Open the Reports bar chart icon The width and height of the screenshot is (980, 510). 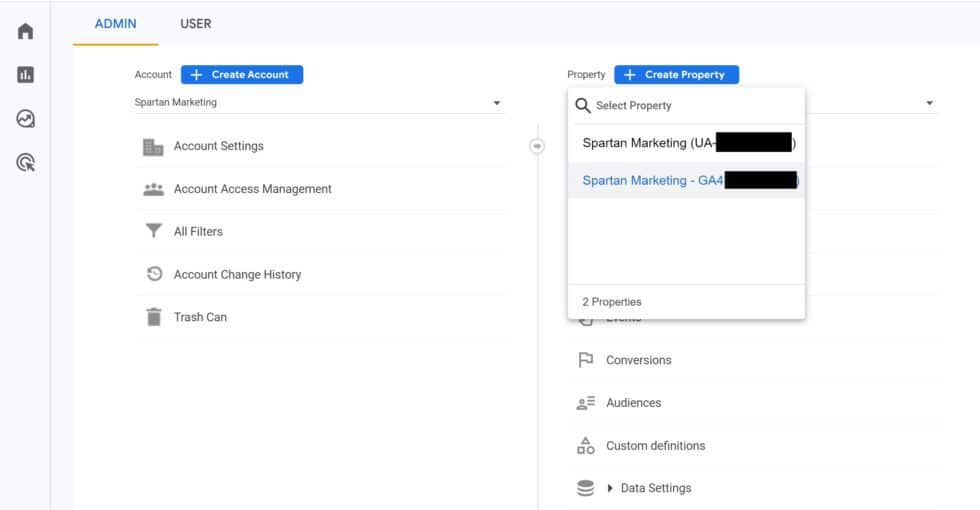25,75
